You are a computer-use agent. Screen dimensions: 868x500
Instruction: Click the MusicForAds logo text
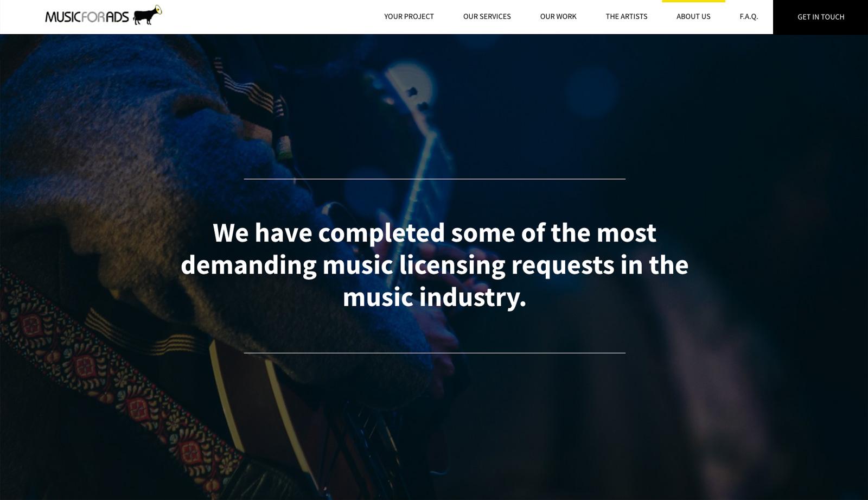[x=87, y=17]
